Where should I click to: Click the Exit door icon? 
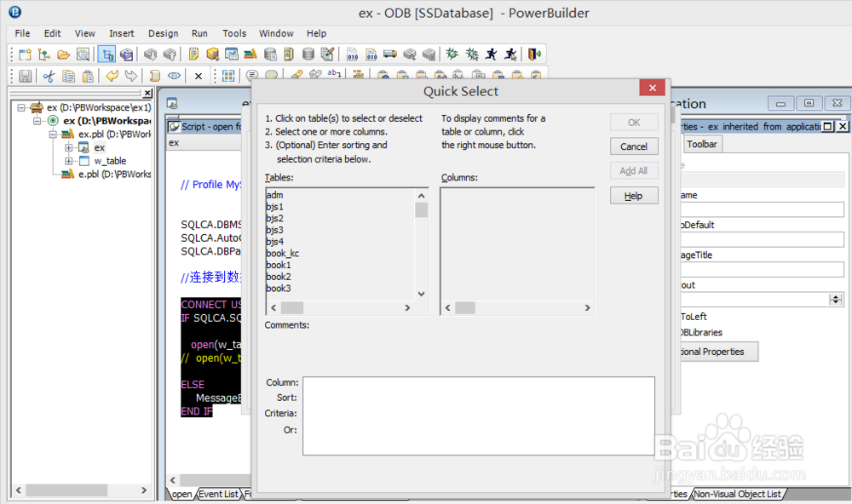(x=535, y=54)
